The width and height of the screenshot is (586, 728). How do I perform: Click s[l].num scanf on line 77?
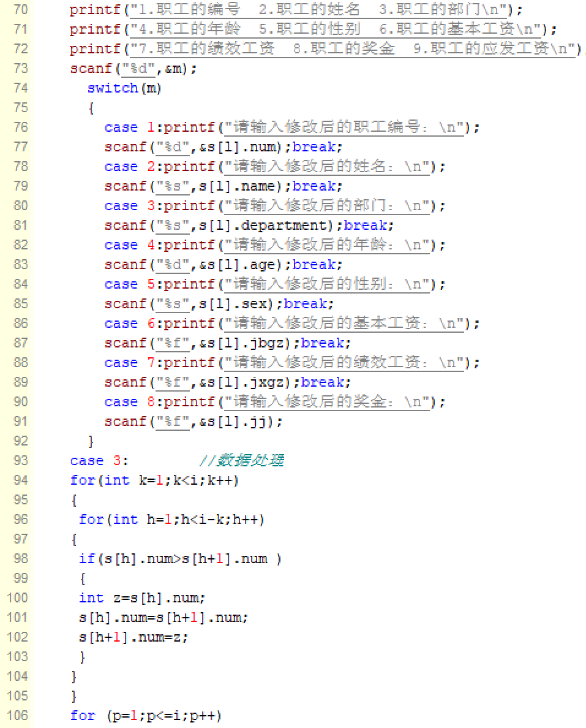pos(223,146)
